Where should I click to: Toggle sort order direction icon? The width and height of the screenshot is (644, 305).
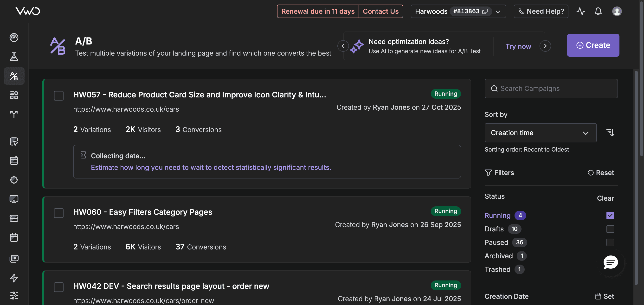(610, 133)
